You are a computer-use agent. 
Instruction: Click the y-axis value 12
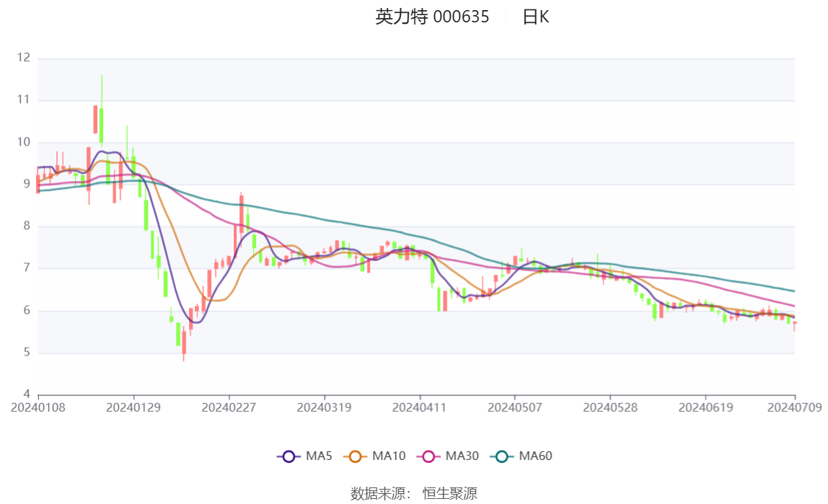coord(24,58)
